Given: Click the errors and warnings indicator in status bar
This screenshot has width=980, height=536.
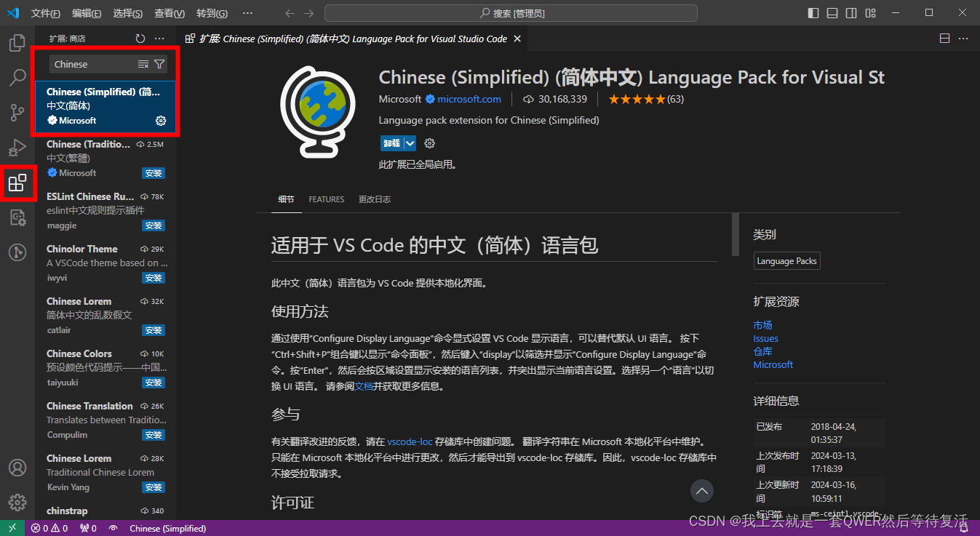Looking at the screenshot, I should click(x=49, y=528).
